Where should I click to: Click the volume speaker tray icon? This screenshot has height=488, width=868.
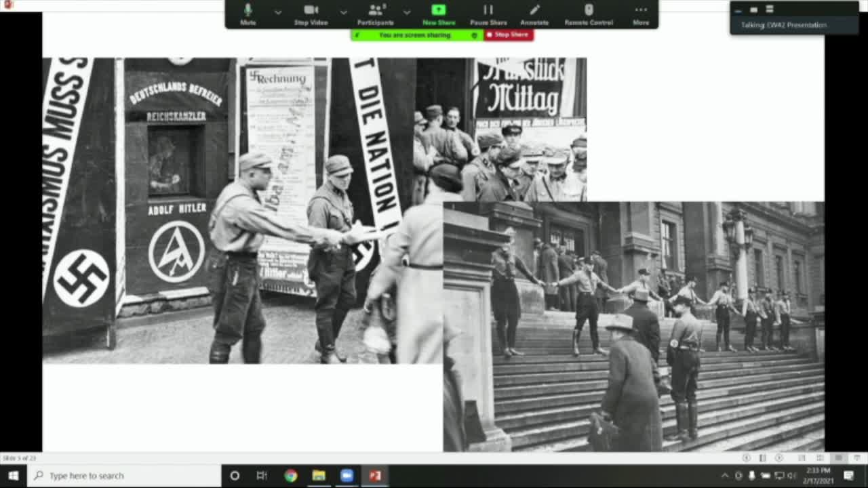click(x=791, y=476)
